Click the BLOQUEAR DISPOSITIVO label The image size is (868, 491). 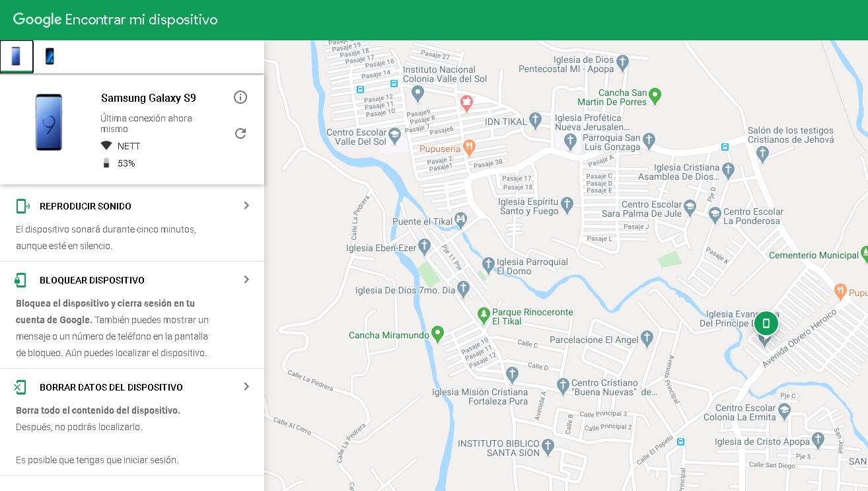tap(92, 280)
